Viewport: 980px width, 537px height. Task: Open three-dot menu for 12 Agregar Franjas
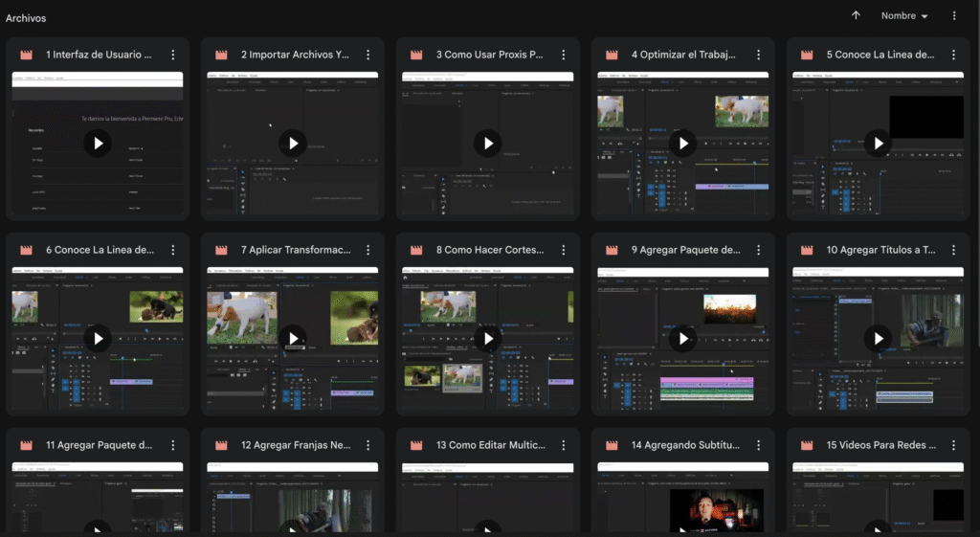point(368,446)
